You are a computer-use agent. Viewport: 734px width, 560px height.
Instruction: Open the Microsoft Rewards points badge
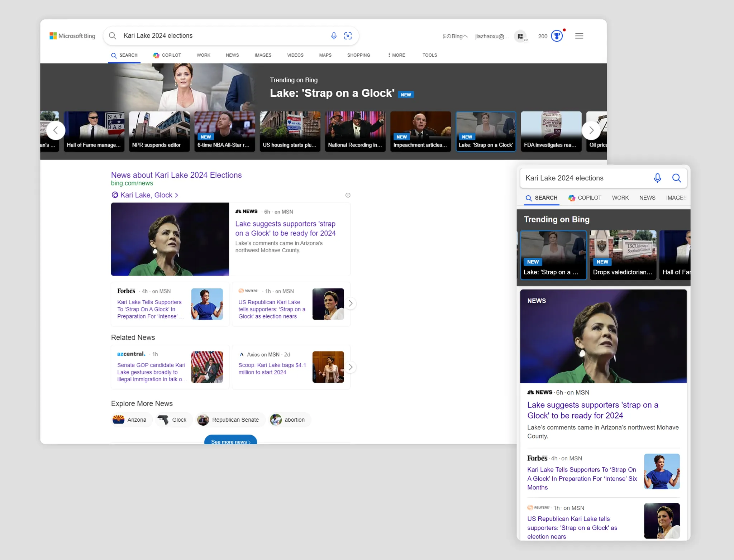coord(556,35)
